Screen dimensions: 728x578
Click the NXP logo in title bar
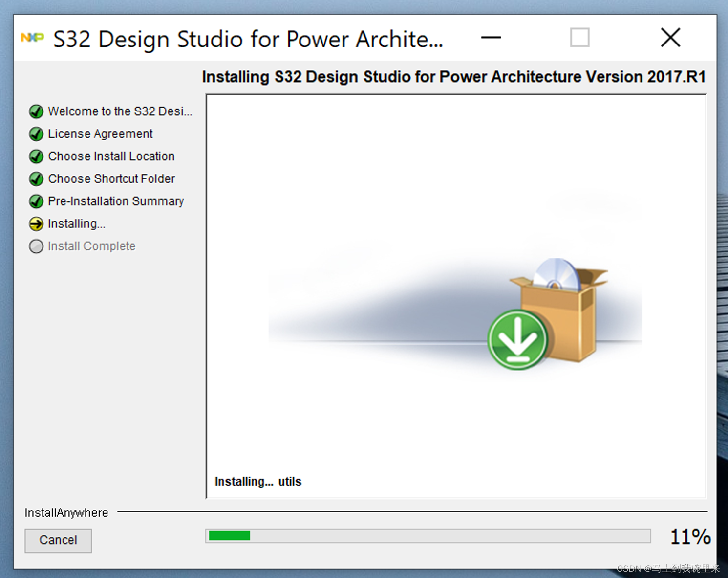pyautogui.click(x=32, y=38)
